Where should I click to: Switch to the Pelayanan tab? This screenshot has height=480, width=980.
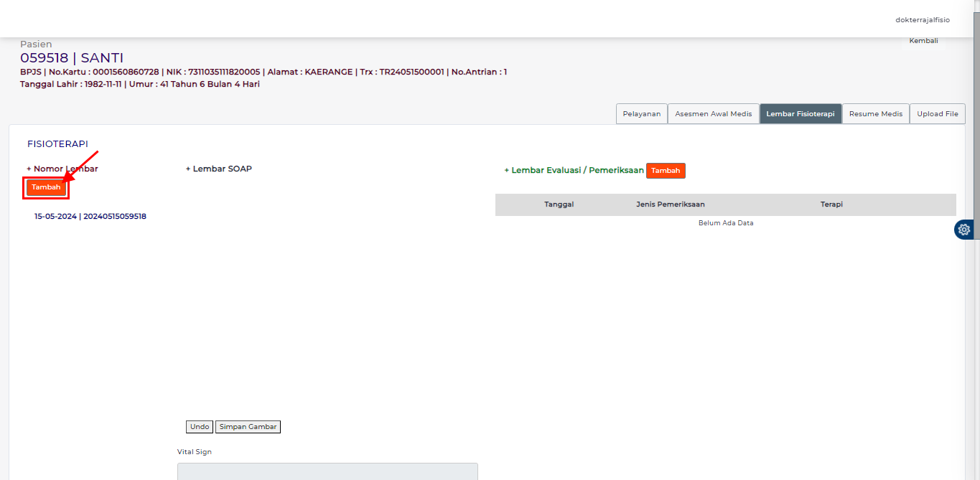coord(641,114)
